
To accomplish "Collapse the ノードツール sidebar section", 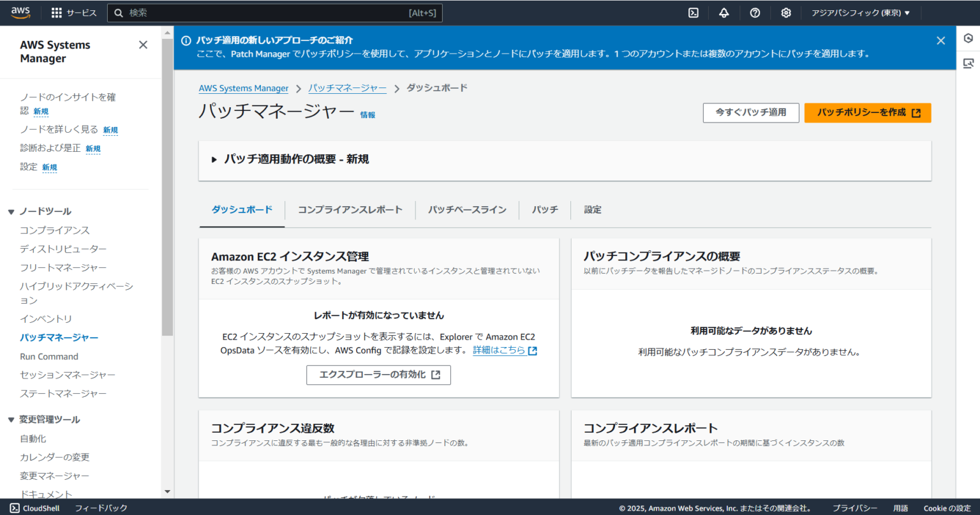I will (x=10, y=211).
